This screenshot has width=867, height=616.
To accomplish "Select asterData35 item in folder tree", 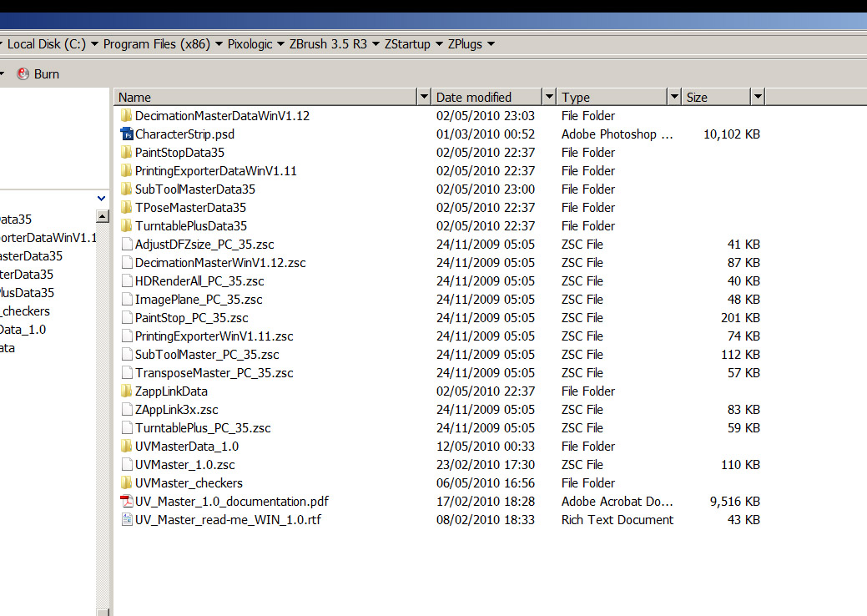I will pos(31,256).
